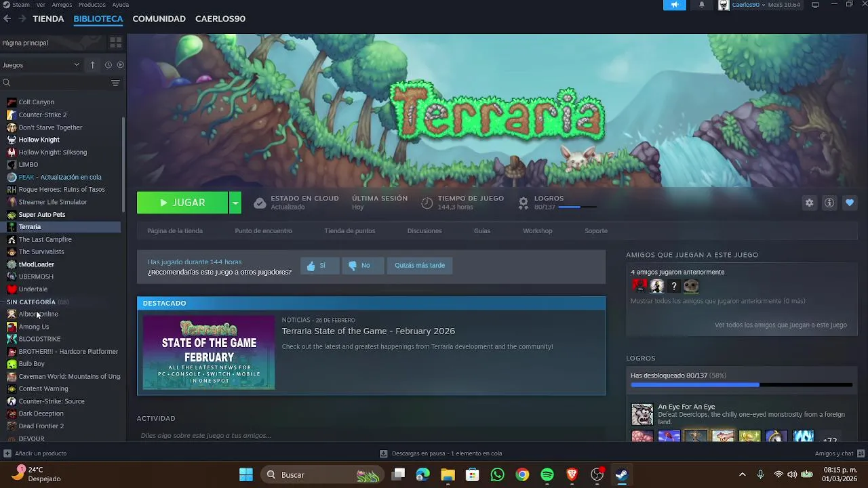Select Among Us in the game list
The width and height of the screenshot is (868, 488).
pyautogui.click(x=33, y=327)
